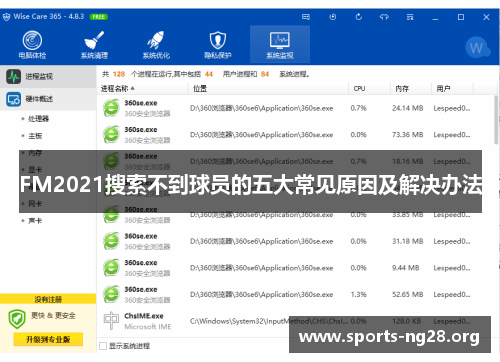Open the user account avatar W

tap(476, 47)
